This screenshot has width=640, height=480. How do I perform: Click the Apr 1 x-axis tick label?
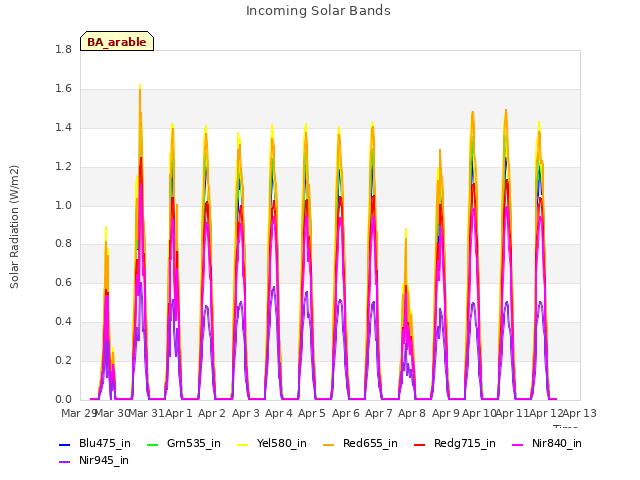tap(179, 413)
